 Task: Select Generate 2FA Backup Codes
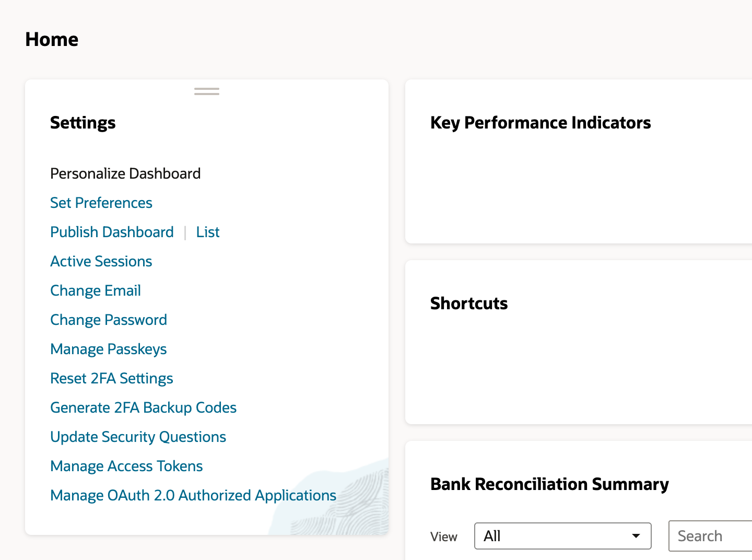[144, 407]
